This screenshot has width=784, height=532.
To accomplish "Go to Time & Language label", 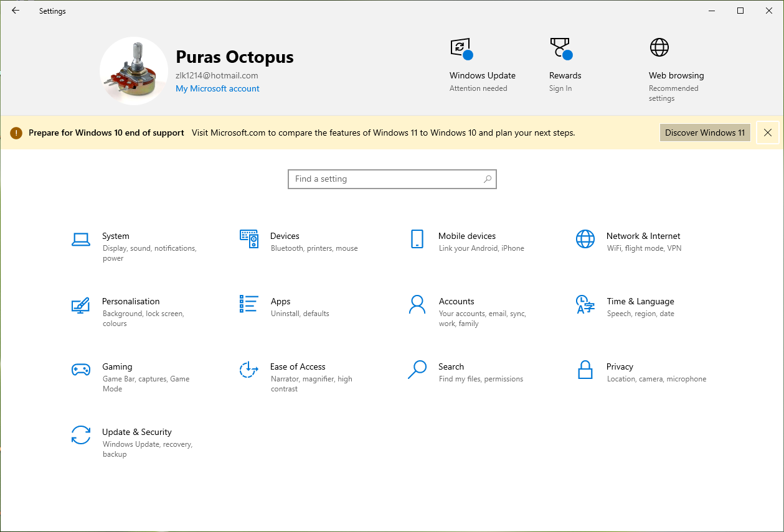I will tap(640, 301).
